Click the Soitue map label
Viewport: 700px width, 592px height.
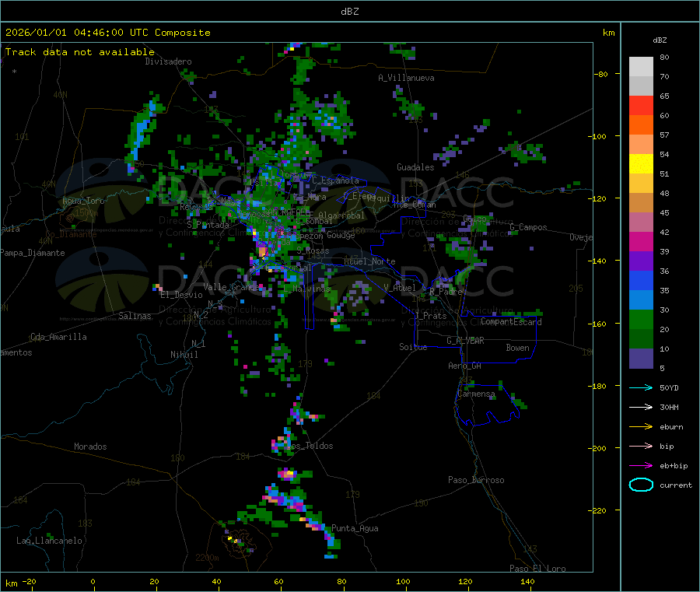coord(413,347)
